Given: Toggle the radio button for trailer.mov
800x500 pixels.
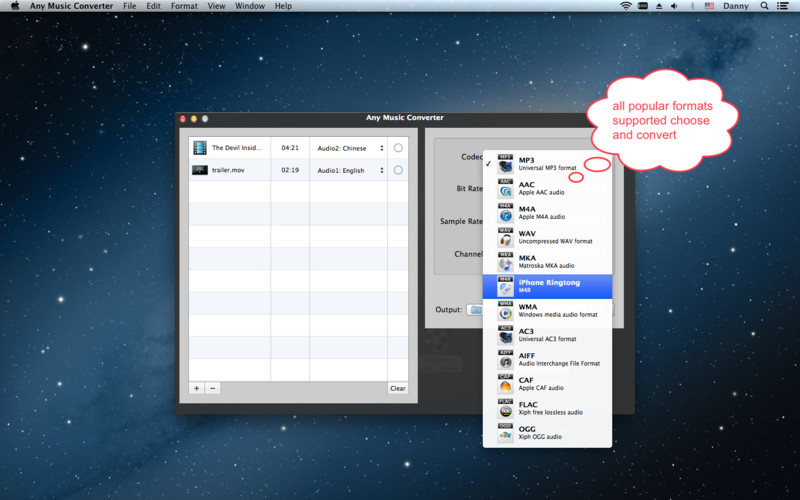Looking at the screenshot, I should (x=398, y=170).
